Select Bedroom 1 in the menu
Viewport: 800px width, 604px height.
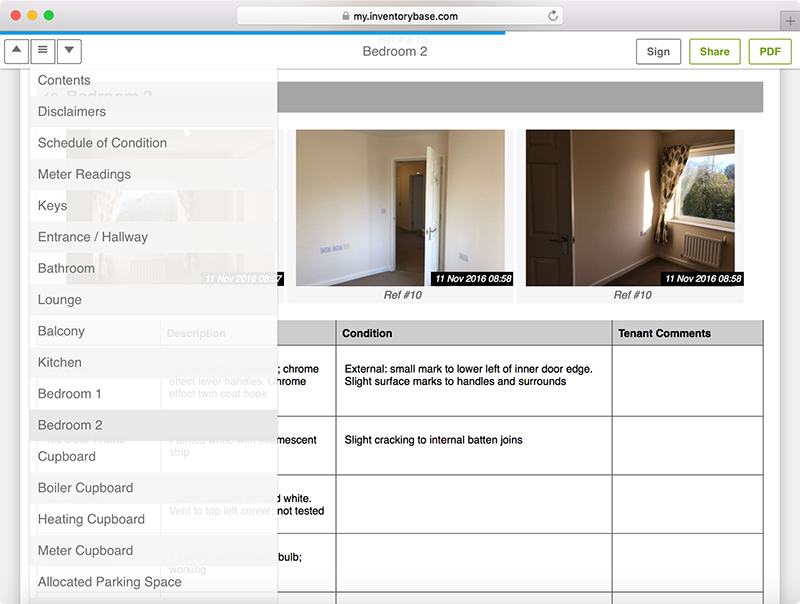click(154, 394)
